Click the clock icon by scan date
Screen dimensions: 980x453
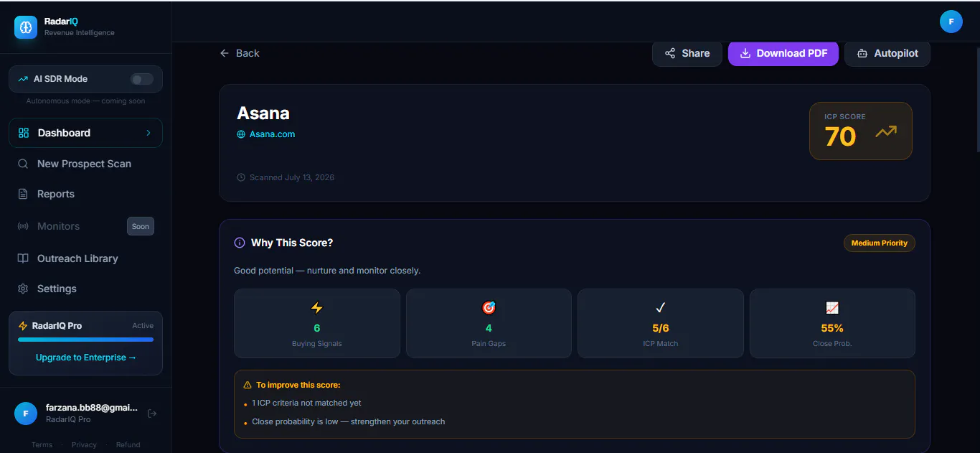pyautogui.click(x=241, y=177)
